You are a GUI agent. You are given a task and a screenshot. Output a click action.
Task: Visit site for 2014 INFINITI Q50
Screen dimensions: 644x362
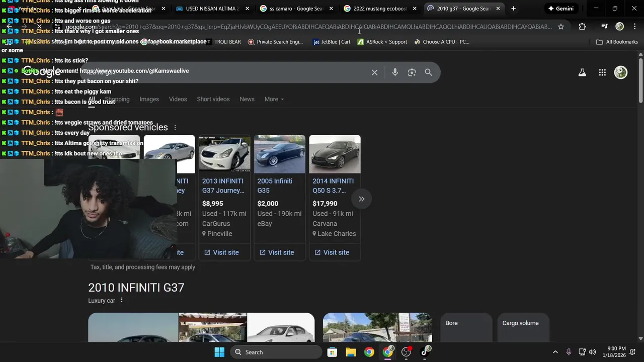pyautogui.click(x=332, y=252)
